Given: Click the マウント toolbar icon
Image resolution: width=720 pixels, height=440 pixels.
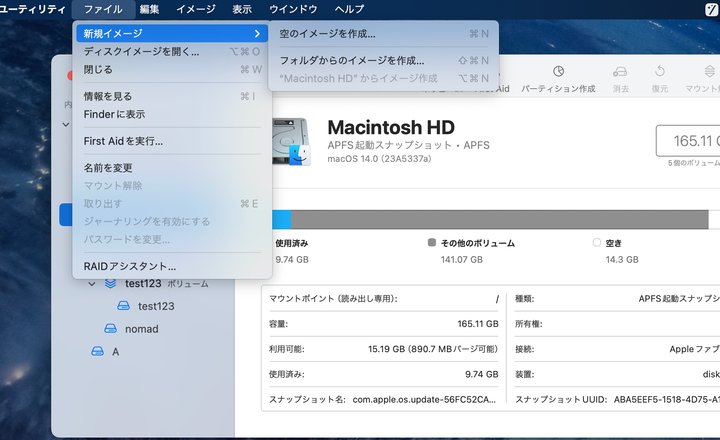Looking at the screenshot, I should click(709, 71).
